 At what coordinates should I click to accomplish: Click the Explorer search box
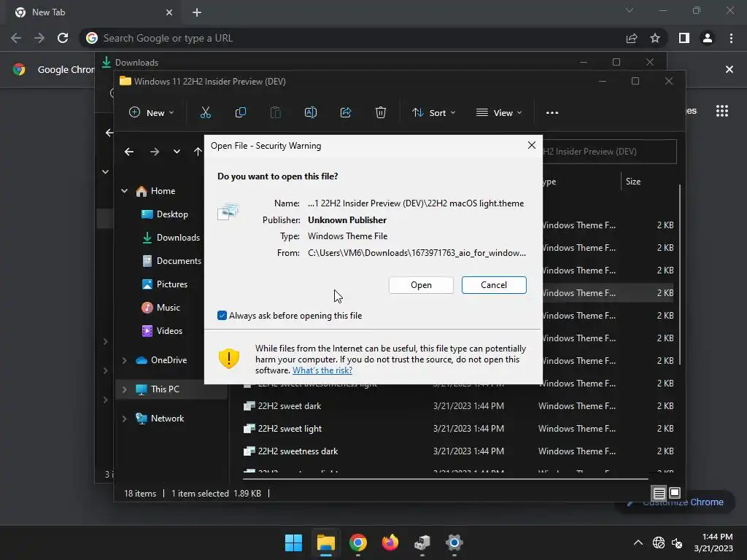coord(609,152)
